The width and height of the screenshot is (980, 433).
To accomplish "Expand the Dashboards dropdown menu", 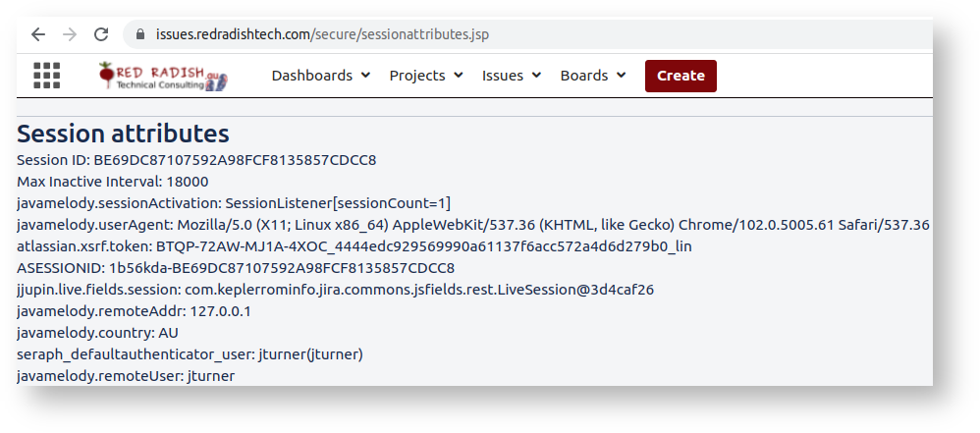I will coord(320,76).
